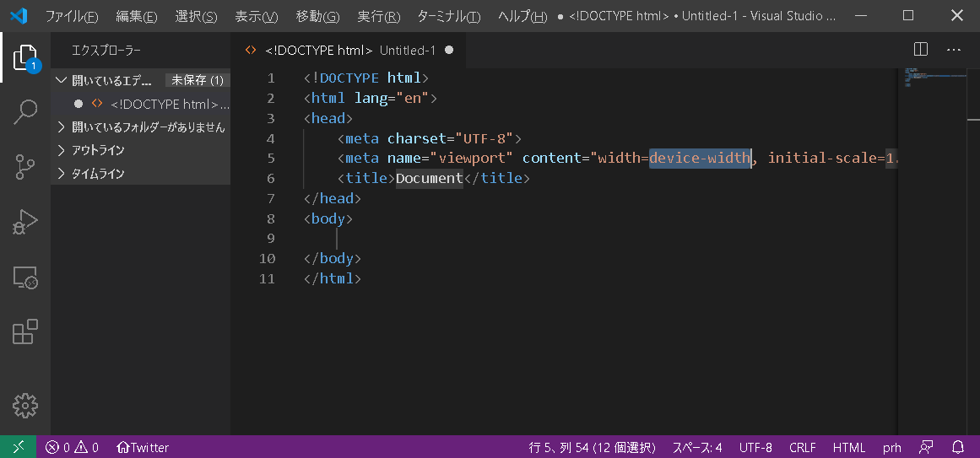Open notifications bell icon
This screenshot has width=980, height=458.
coord(958,447)
